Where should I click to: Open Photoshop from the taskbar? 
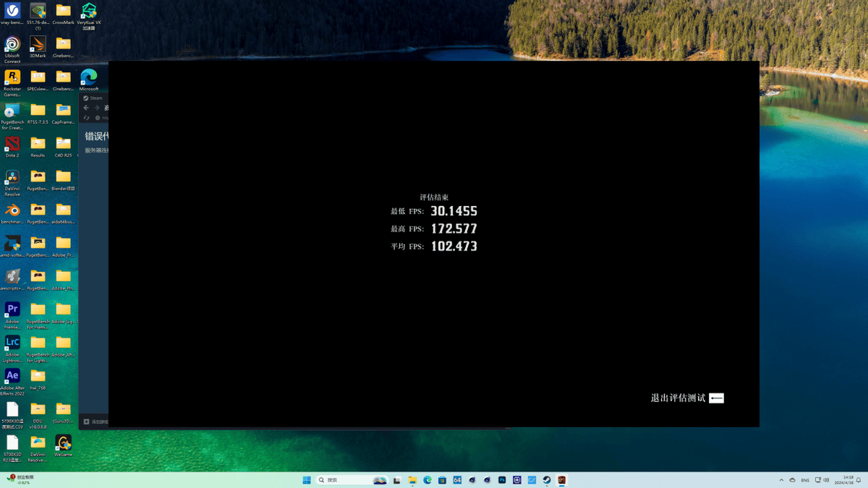coord(502,480)
